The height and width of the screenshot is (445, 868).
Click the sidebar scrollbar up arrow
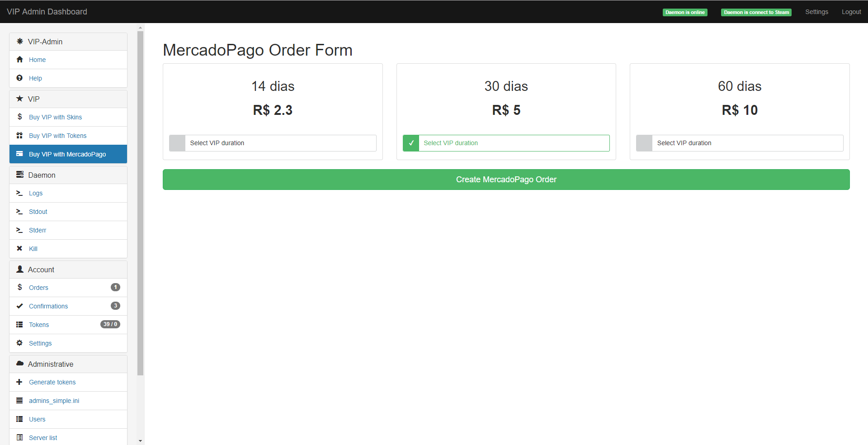click(x=141, y=27)
